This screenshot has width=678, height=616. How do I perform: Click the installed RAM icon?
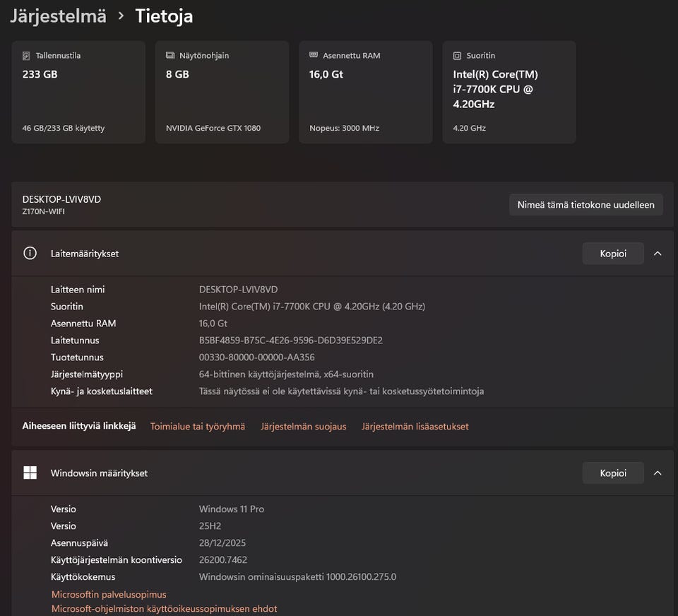click(x=314, y=55)
